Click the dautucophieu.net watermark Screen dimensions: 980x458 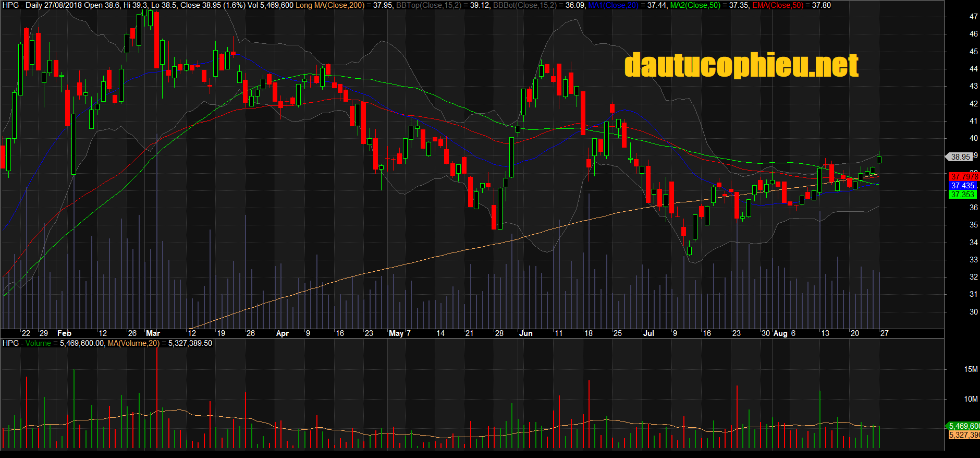pyautogui.click(x=741, y=65)
